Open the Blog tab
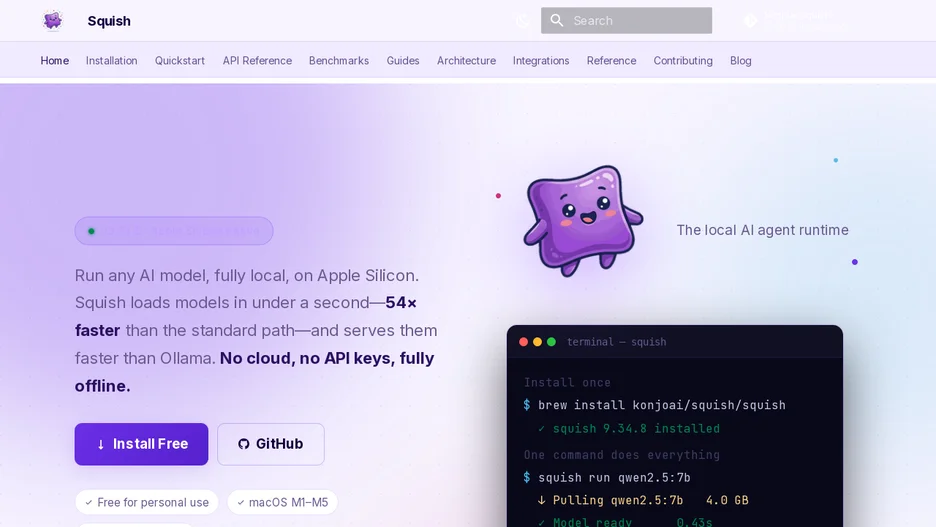Viewport: 936px width, 527px height. (740, 60)
